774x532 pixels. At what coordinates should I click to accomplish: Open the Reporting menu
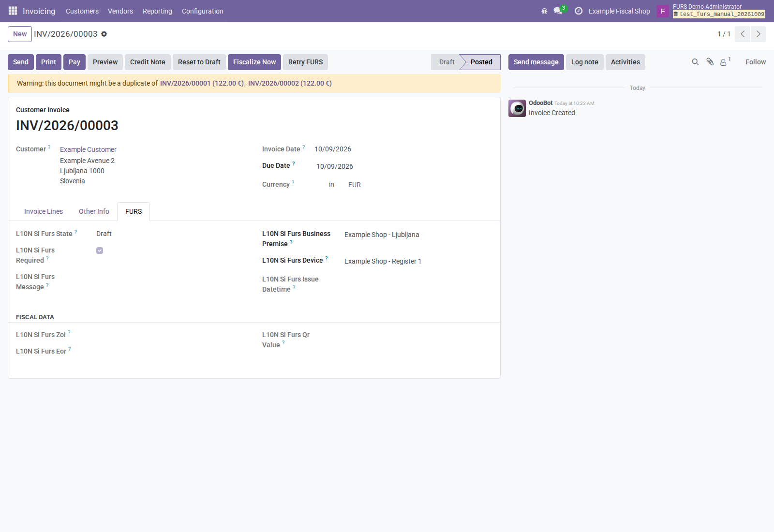coord(157,11)
